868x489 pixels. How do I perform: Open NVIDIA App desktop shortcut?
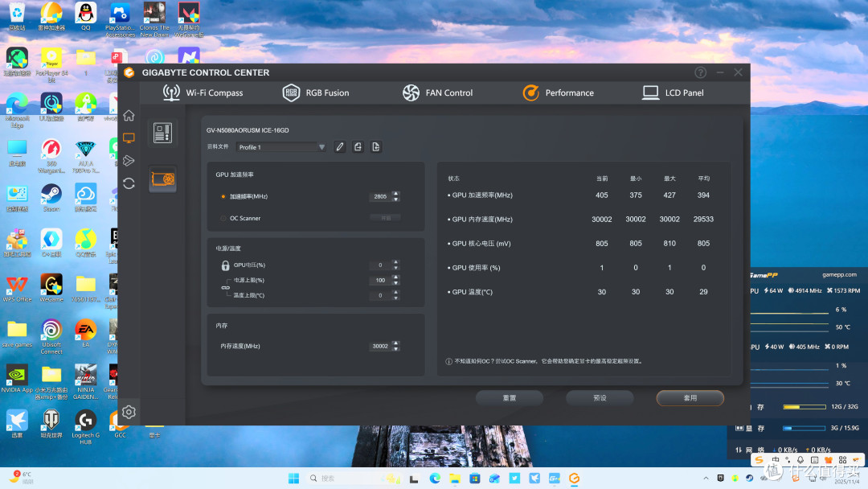pos(17,379)
